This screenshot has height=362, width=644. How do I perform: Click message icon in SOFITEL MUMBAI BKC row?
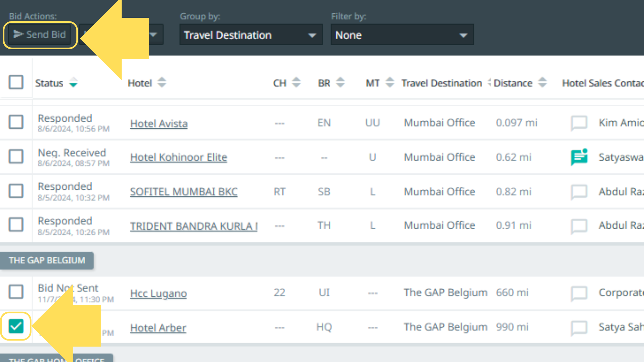(579, 192)
